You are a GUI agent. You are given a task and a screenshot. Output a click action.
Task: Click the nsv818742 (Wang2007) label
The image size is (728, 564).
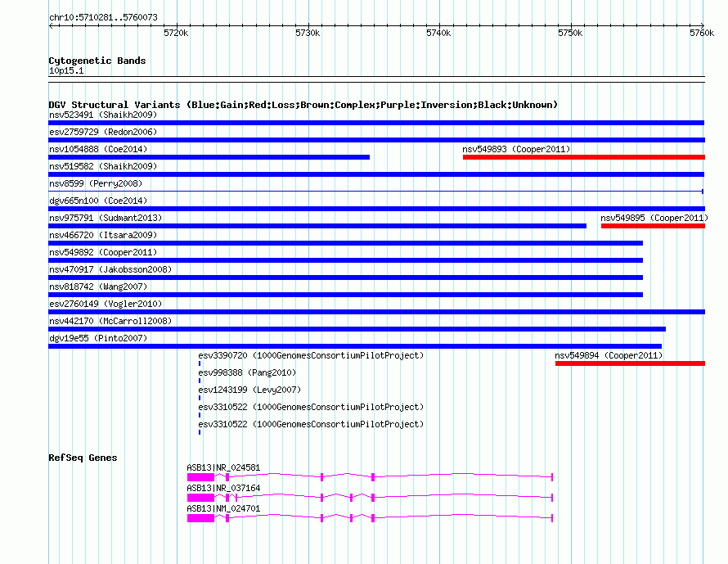[x=98, y=287]
